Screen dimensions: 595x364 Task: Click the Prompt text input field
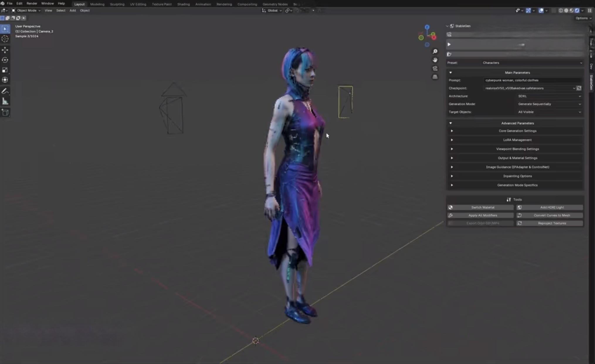click(532, 80)
